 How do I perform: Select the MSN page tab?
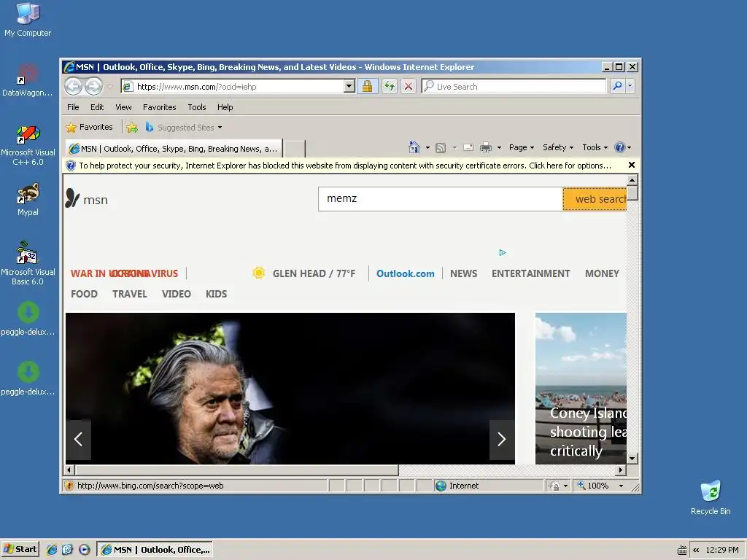tap(174, 149)
